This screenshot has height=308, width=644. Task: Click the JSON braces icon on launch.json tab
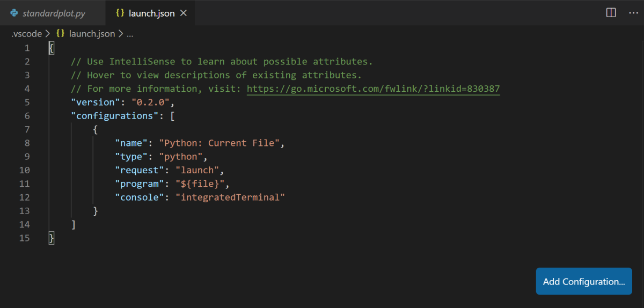coord(120,13)
